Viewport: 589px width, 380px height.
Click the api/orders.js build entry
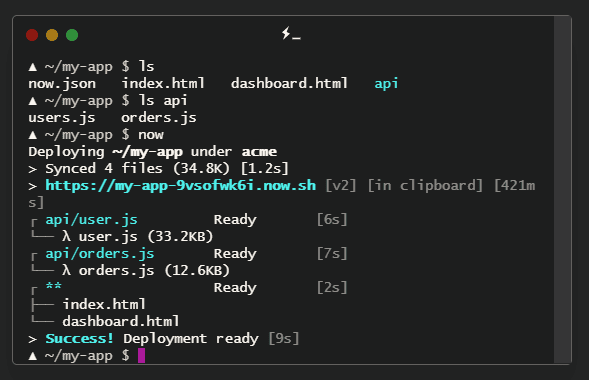(x=100, y=253)
